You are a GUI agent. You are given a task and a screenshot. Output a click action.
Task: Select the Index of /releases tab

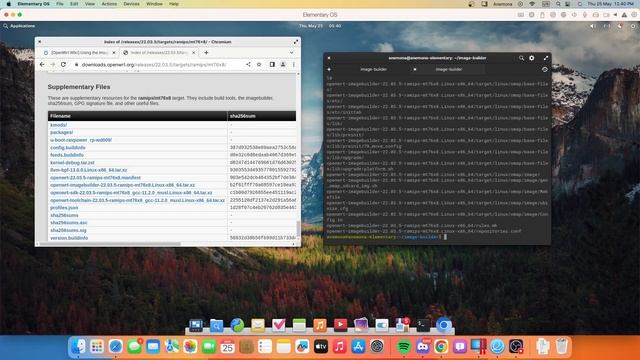(159, 53)
